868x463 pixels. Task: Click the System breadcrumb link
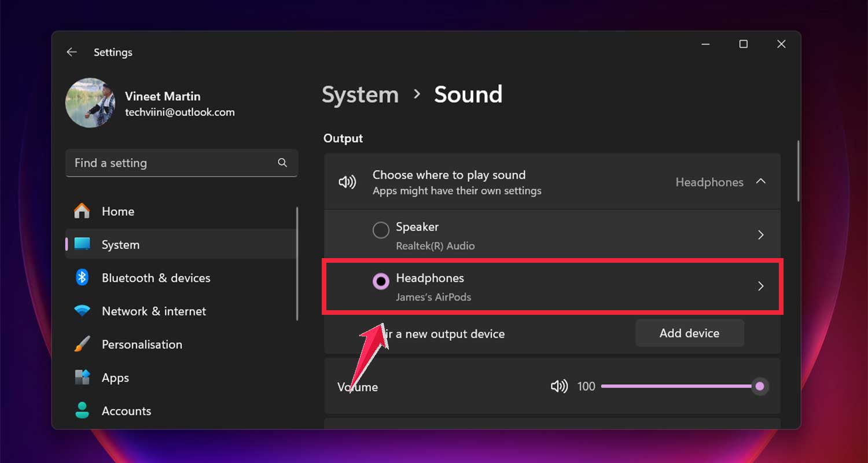(x=360, y=94)
